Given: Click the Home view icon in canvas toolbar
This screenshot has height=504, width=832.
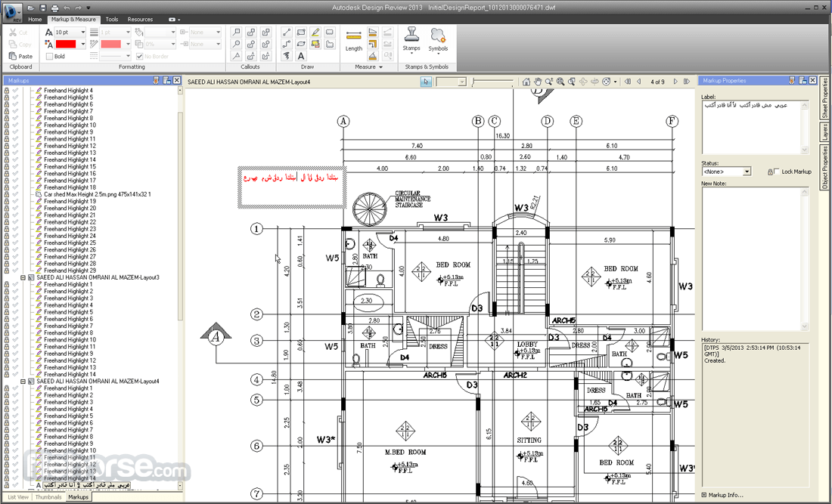Looking at the screenshot, I should tap(526, 82).
